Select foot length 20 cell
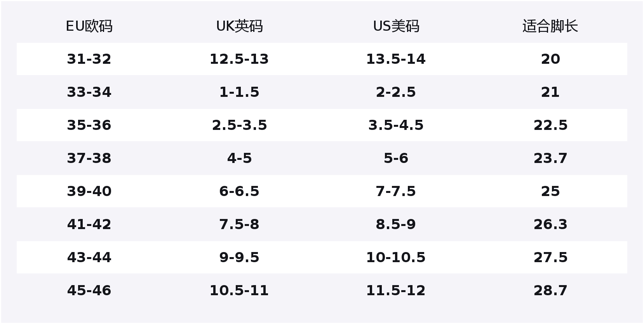 coord(550,59)
